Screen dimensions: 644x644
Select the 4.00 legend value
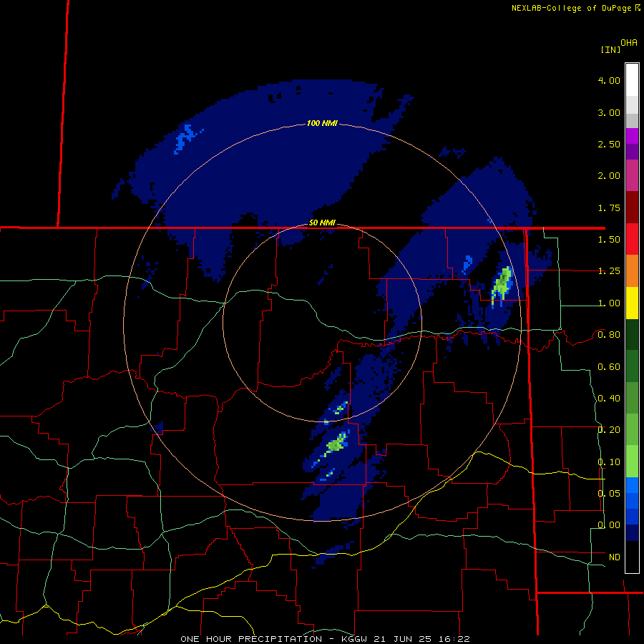pos(609,80)
